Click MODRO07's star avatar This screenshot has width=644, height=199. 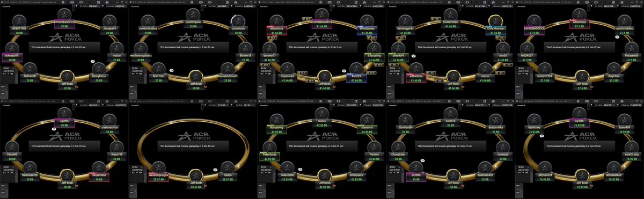click(x=527, y=48)
